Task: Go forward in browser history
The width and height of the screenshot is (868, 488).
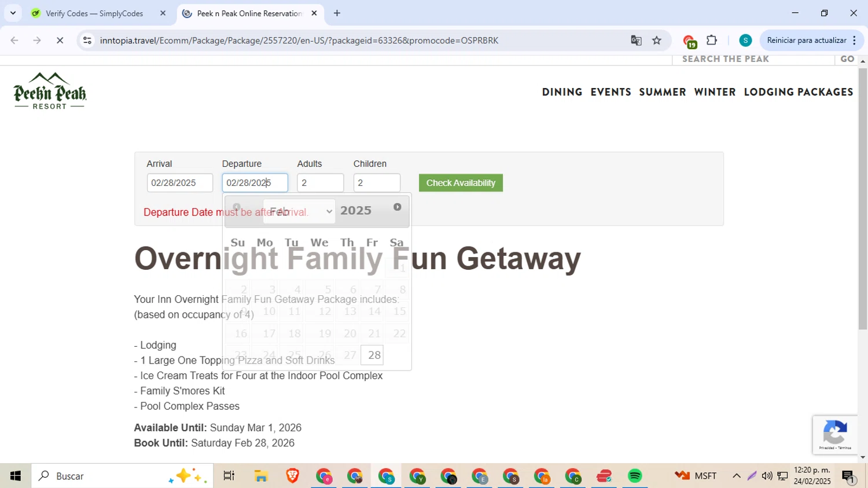Action: click(x=37, y=41)
